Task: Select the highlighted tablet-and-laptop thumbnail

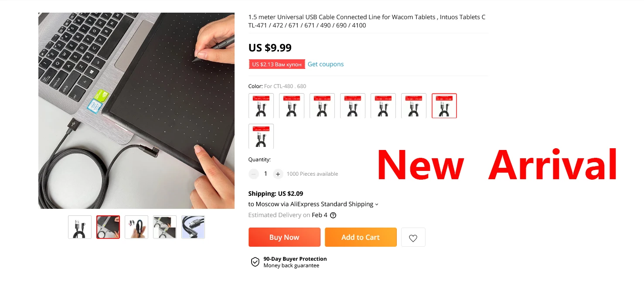Action: pyautogui.click(x=108, y=227)
